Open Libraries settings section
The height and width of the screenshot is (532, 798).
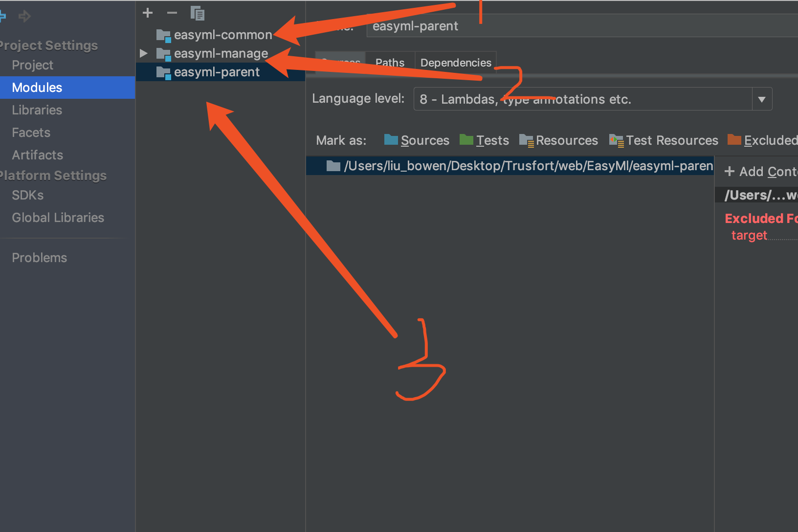(37, 110)
